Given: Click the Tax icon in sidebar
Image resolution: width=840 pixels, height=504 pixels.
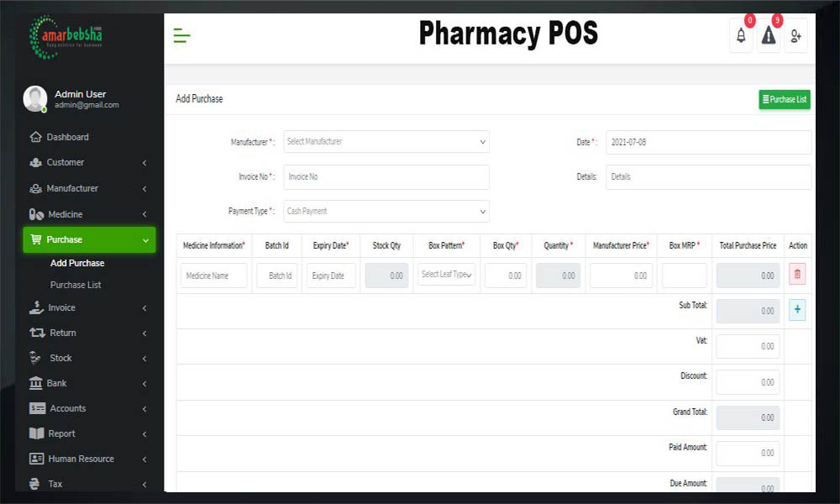Looking at the screenshot, I should [34, 484].
